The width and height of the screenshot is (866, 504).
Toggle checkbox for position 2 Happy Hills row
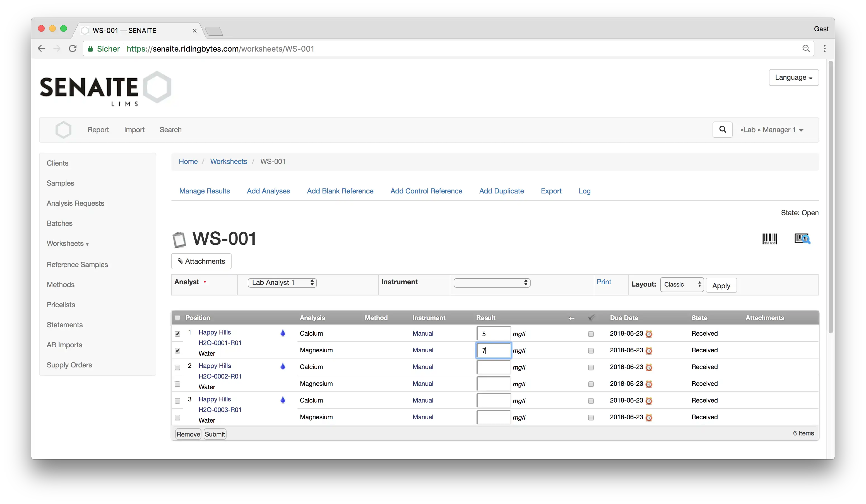point(177,367)
